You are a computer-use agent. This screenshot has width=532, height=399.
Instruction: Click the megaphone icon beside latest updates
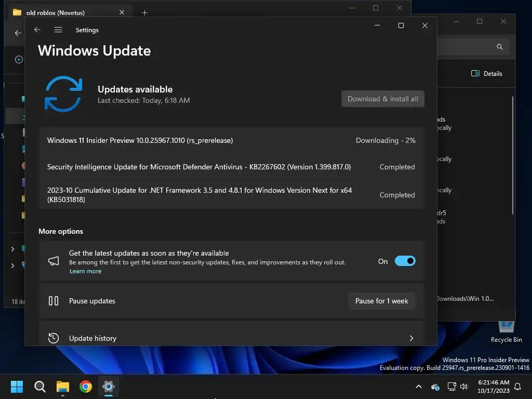coord(54,261)
